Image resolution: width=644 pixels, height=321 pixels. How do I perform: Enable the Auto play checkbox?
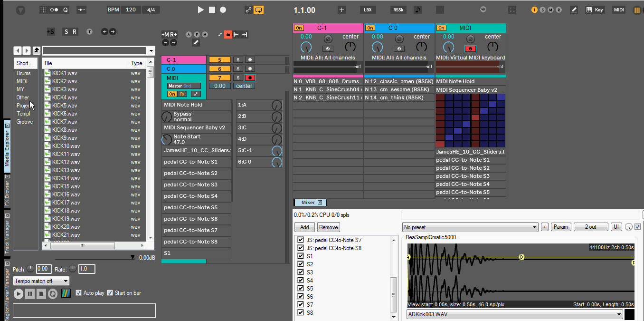[79, 293]
